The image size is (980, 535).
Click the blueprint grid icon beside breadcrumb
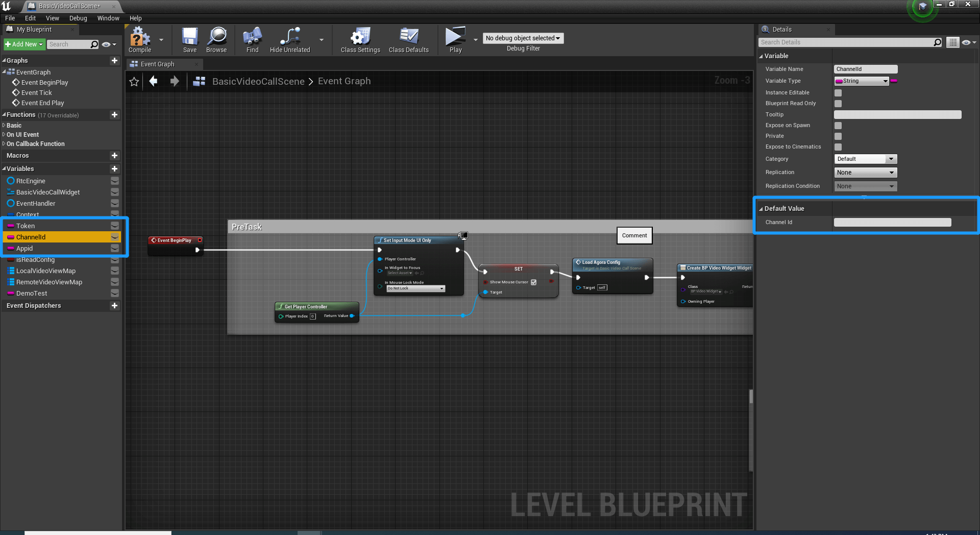(x=199, y=81)
